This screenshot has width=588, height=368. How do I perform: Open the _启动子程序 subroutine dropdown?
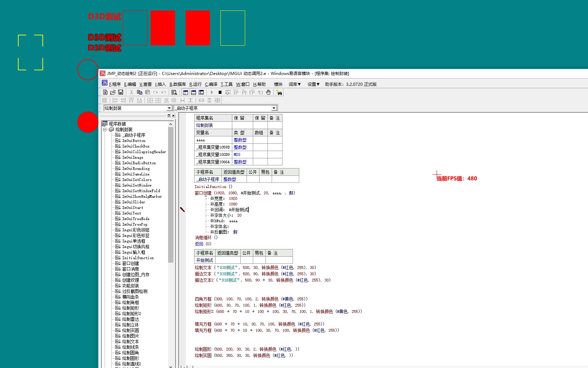pos(274,108)
